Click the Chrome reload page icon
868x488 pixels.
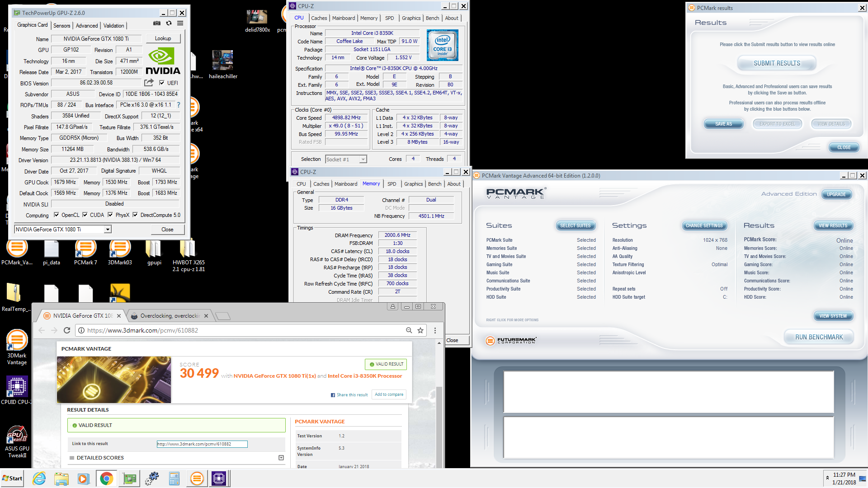pyautogui.click(x=67, y=330)
